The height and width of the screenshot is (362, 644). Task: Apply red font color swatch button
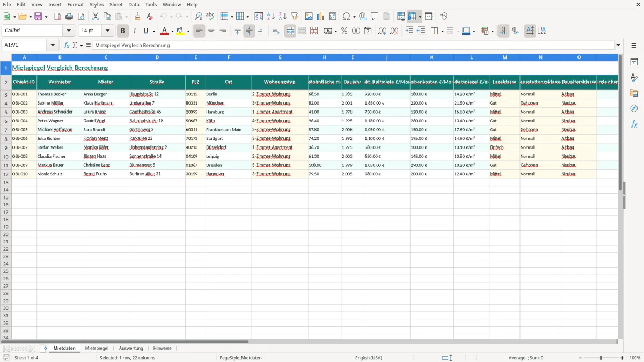point(165,31)
